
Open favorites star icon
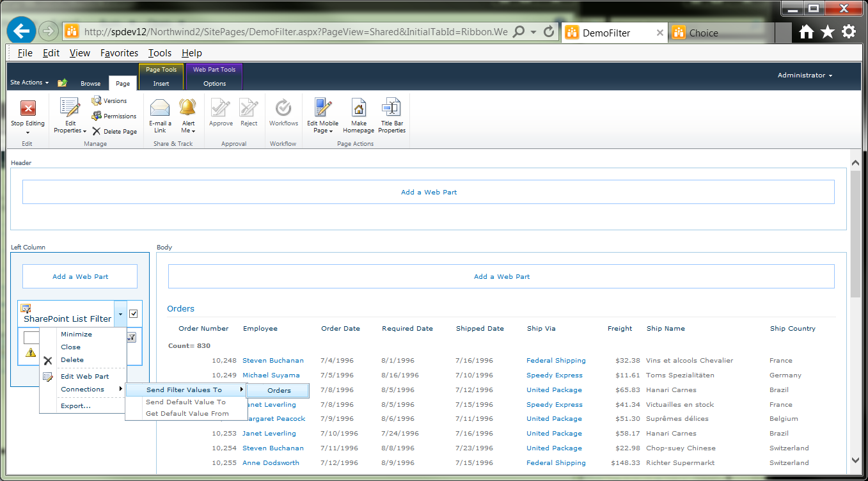coord(828,32)
